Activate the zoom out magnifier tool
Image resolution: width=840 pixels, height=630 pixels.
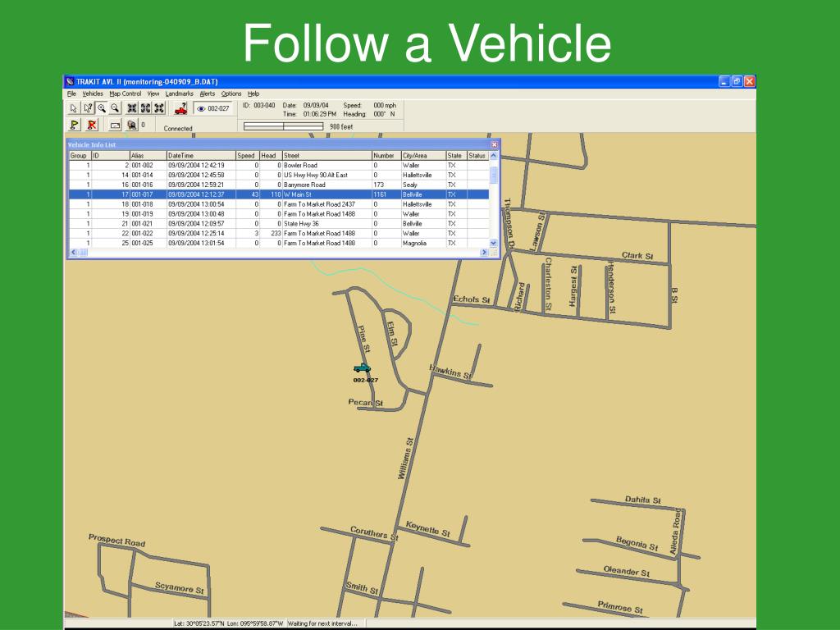point(115,109)
